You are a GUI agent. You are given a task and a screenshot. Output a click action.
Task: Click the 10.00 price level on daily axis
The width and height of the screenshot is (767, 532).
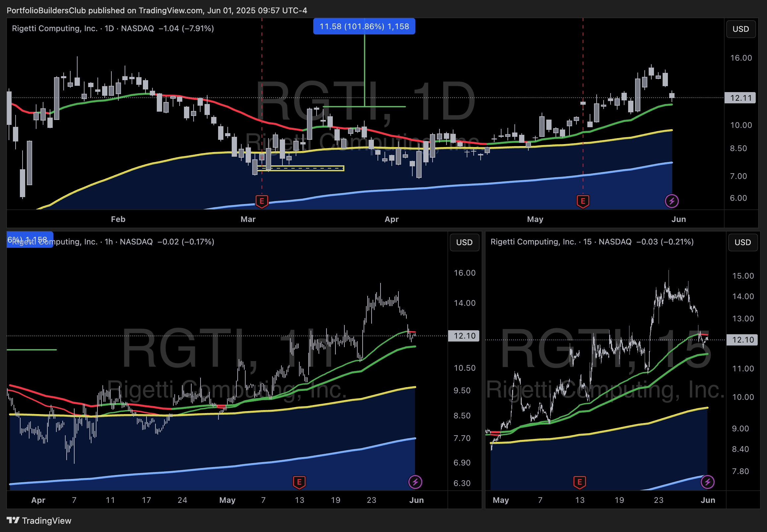tap(741, 125)
